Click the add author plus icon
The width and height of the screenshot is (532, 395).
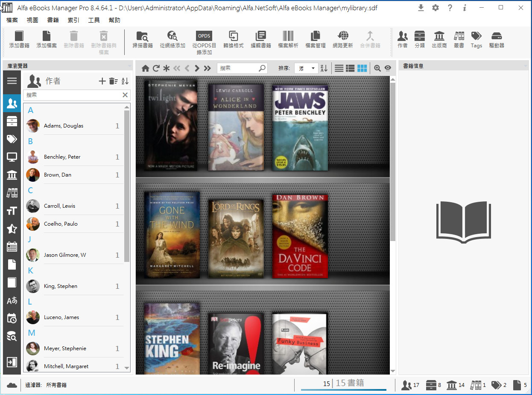(102, 81)
